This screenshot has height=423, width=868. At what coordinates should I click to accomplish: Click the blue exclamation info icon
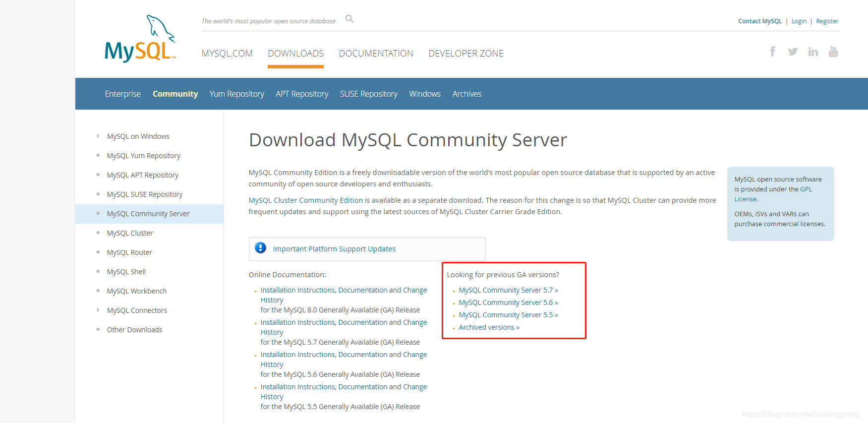(x=260, y=248)
